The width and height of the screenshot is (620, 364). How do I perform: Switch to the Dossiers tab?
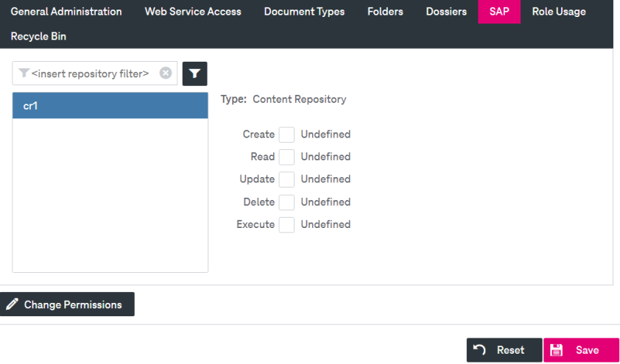[x=446, y=12]
